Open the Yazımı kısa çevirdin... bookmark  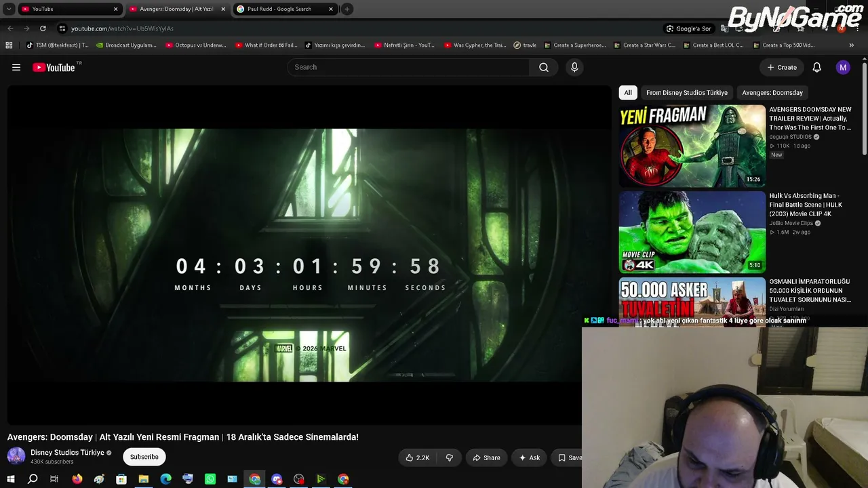point(335,45)
